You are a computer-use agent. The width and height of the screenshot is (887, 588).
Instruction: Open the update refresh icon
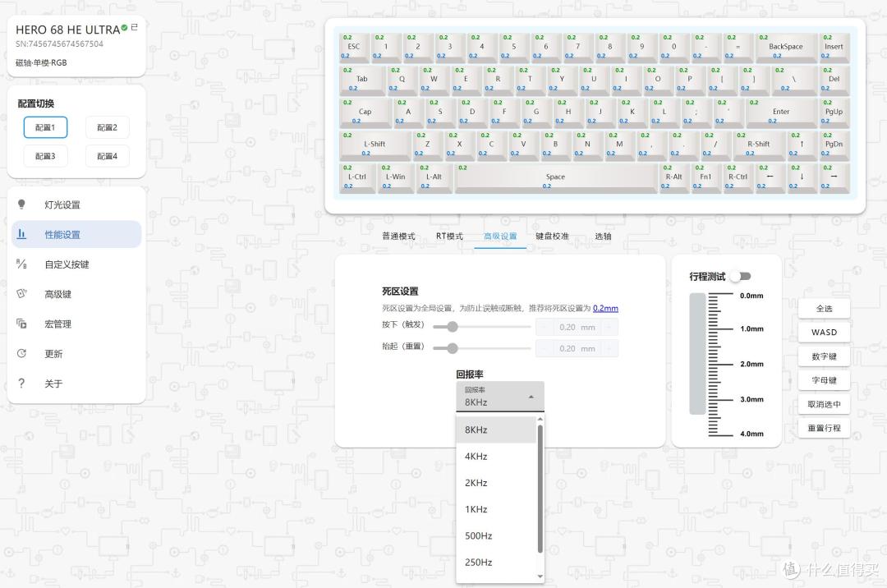point(21,353)
